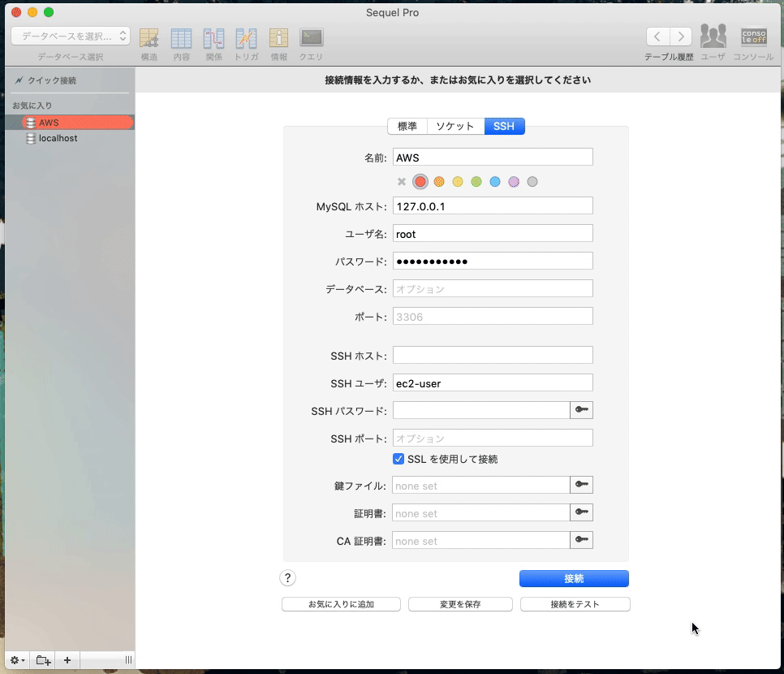
Task: Go forward in table history
Action: coord(680,37)
